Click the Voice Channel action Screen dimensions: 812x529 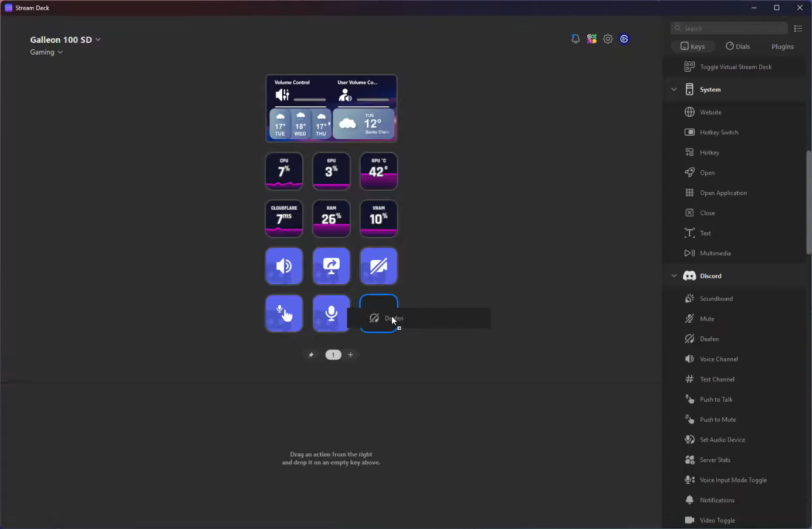(x=718, y=359)
